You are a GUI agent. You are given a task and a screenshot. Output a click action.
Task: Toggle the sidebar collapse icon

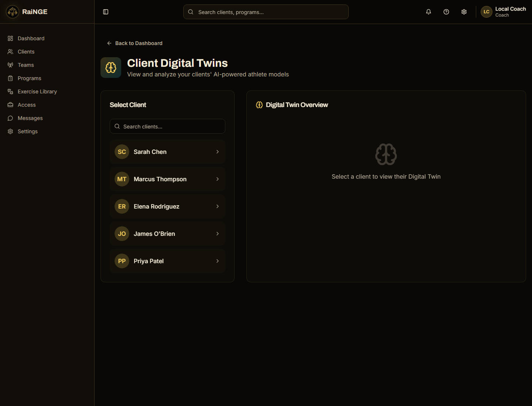[106, 12]
